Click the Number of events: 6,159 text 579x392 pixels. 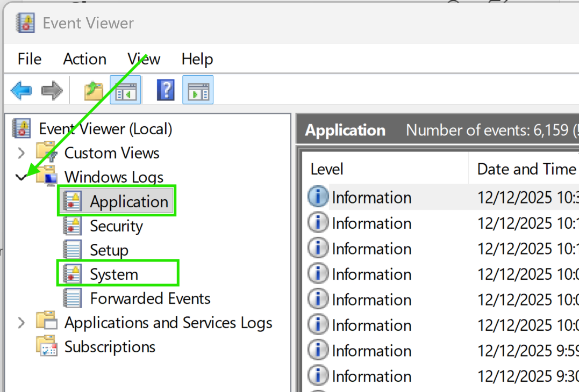tap(487, 130)
